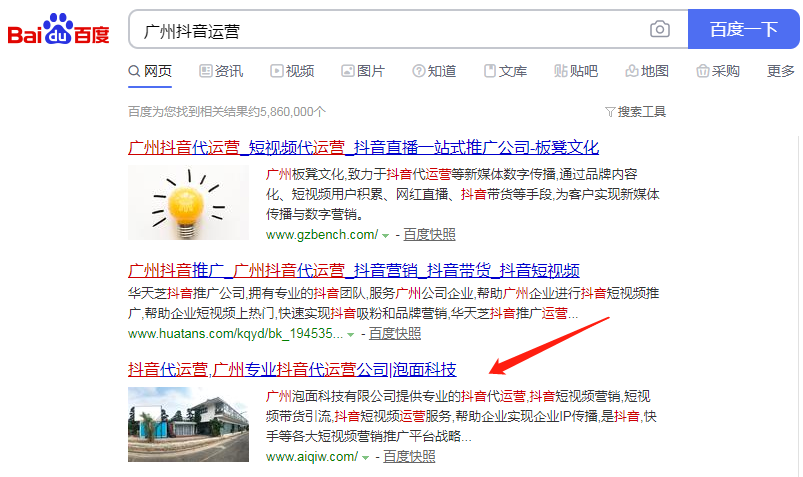Click the 百度一下 search button

coord(744,29)
